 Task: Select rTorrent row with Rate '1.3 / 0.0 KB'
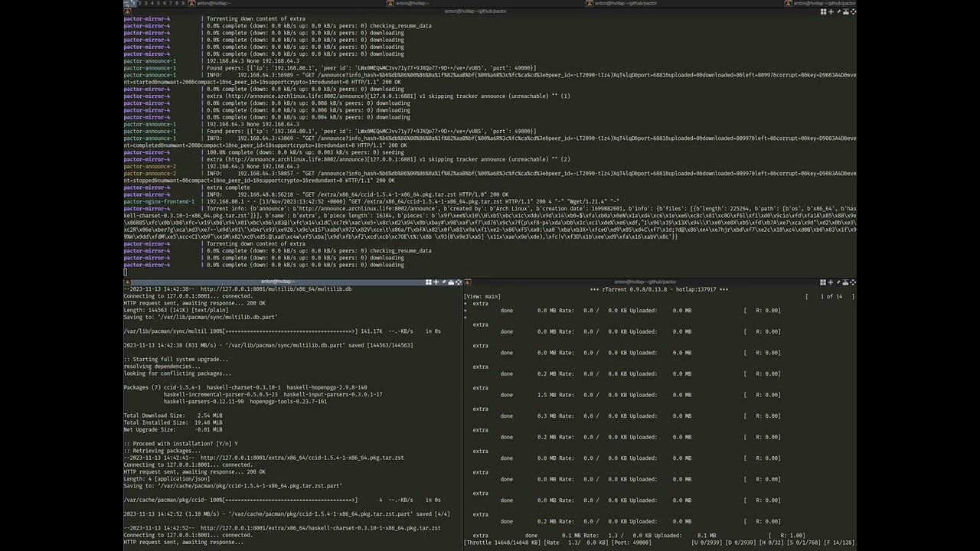639,536
